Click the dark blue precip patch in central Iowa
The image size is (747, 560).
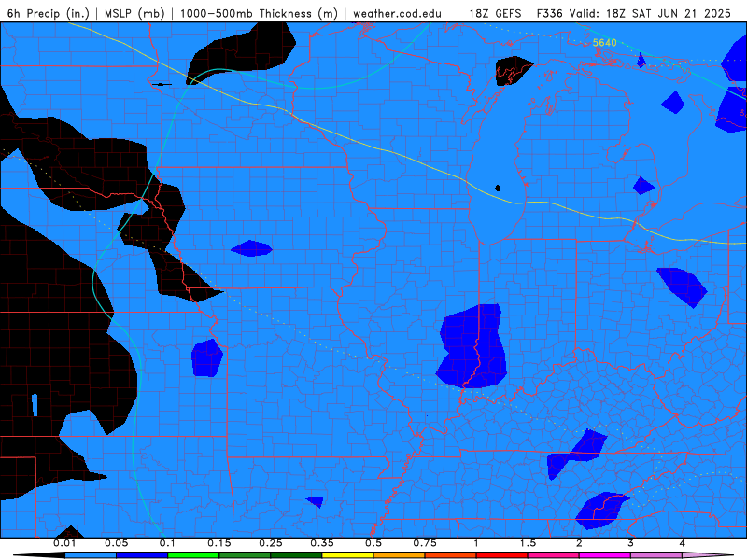251,248
